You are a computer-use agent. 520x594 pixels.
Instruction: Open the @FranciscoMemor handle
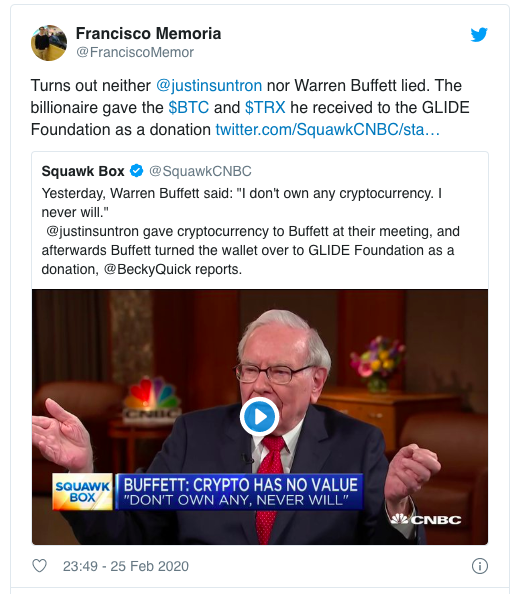coord(135,52)
